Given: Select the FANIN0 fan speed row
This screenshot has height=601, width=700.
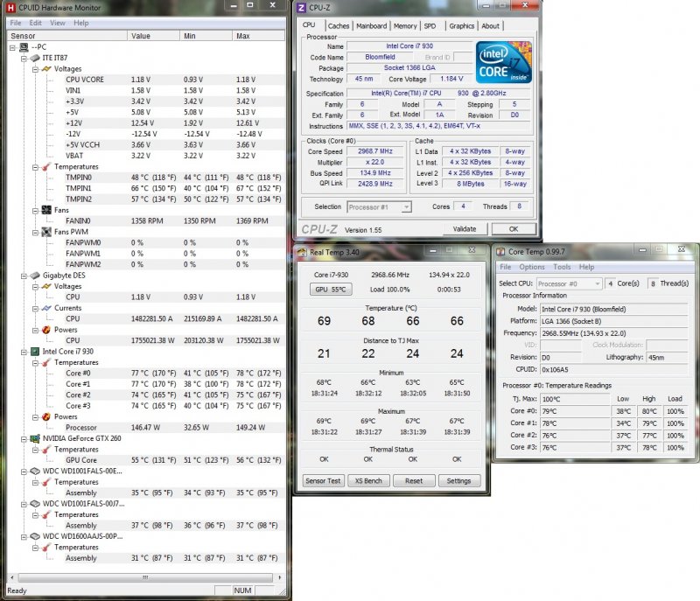Looking at the screenshot, I should 174,221.
